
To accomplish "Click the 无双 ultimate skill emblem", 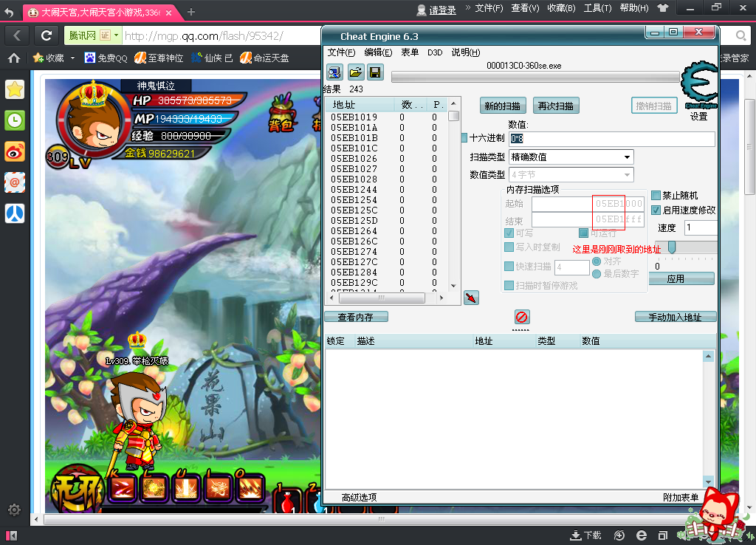I will [x=76, y=490].
